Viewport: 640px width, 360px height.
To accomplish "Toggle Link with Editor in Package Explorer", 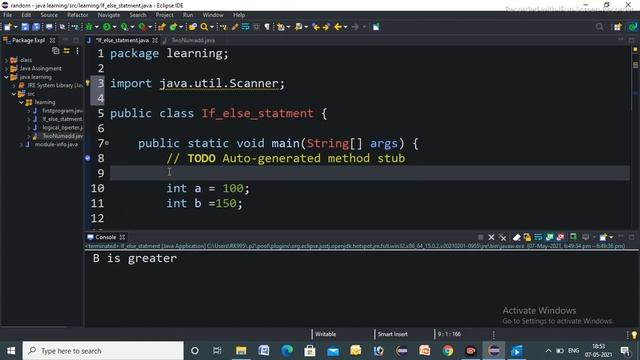I will (67, 51).
